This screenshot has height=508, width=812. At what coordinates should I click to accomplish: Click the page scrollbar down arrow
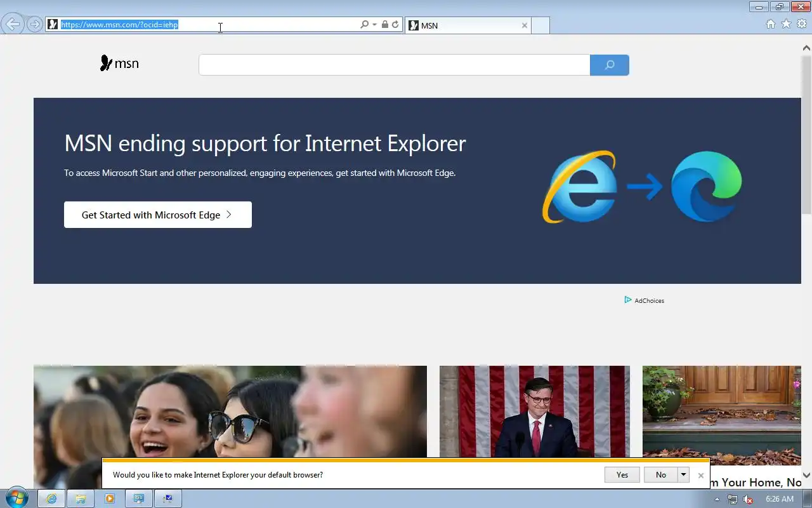click(807, 475)
